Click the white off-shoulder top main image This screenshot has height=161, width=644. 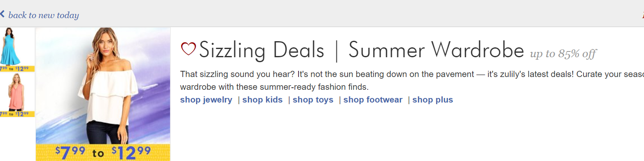(103, 86)
